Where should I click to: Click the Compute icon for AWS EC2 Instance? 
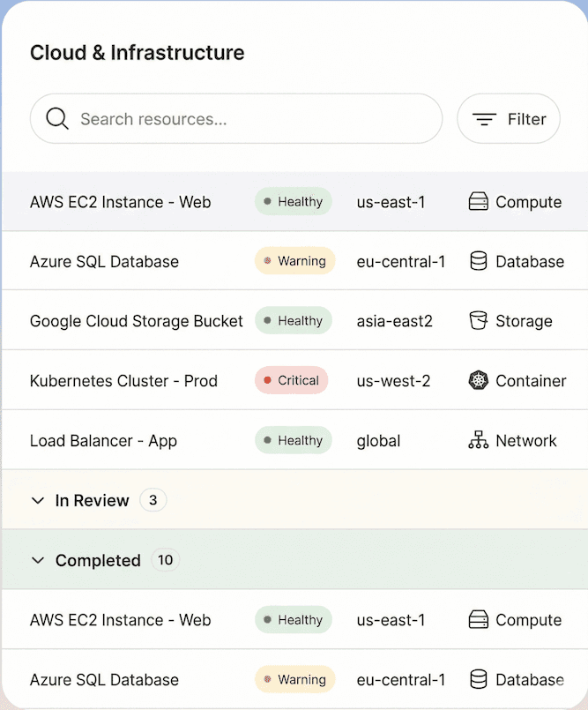478,201
